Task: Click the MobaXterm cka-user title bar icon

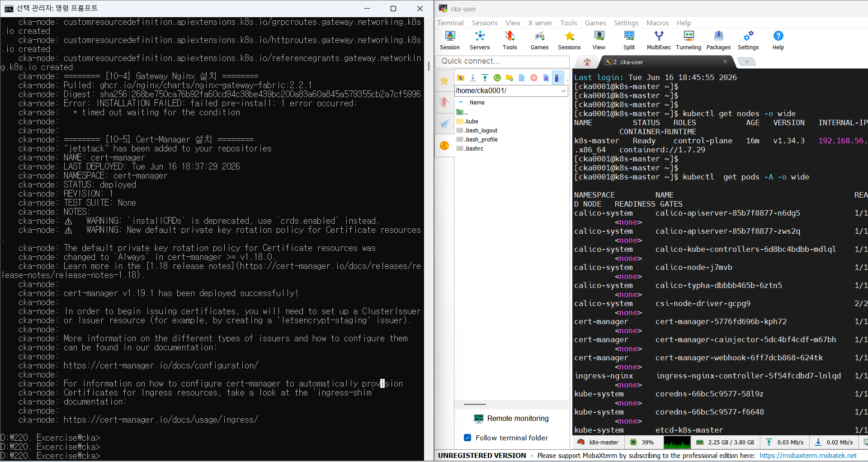Action: [x=443, y=9]
